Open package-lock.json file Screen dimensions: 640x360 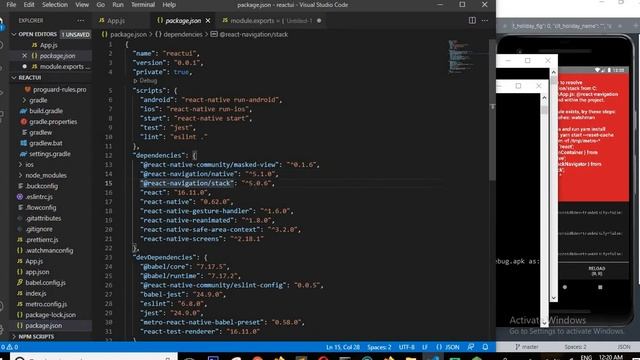[x=50, y=315]
